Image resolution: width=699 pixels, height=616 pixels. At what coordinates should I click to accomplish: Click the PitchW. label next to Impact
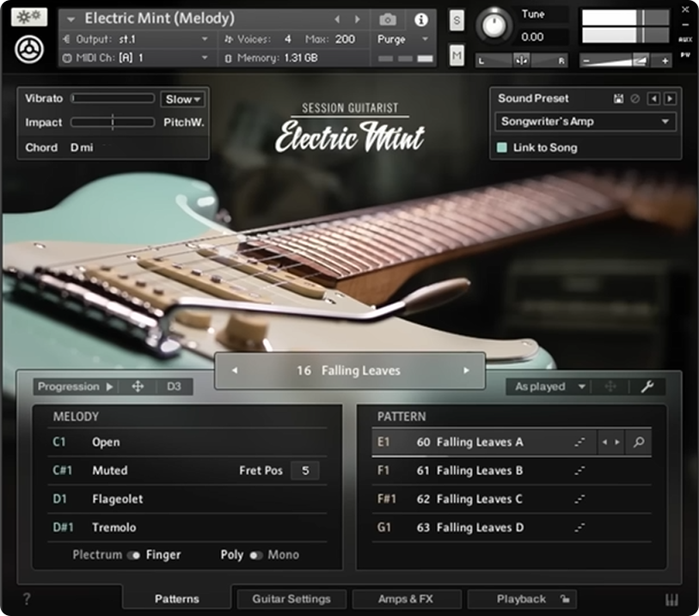click(184, 123)
